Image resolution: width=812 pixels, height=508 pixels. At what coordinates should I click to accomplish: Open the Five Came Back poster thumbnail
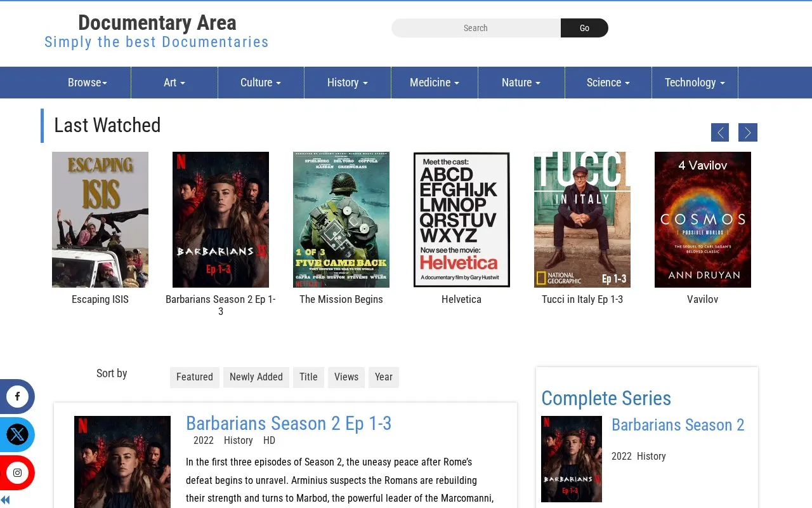point(341,220)
